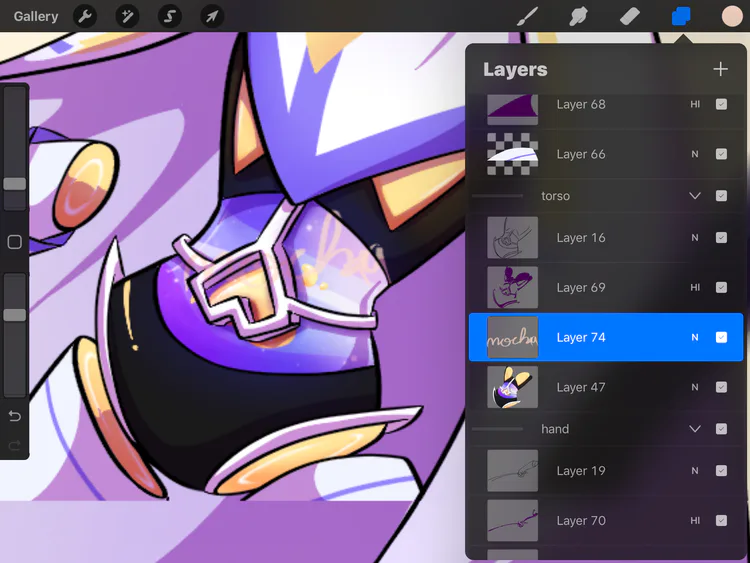Screen dimensions: 750x563
Task: Return to the Gallery
Action: click(36, 16)
